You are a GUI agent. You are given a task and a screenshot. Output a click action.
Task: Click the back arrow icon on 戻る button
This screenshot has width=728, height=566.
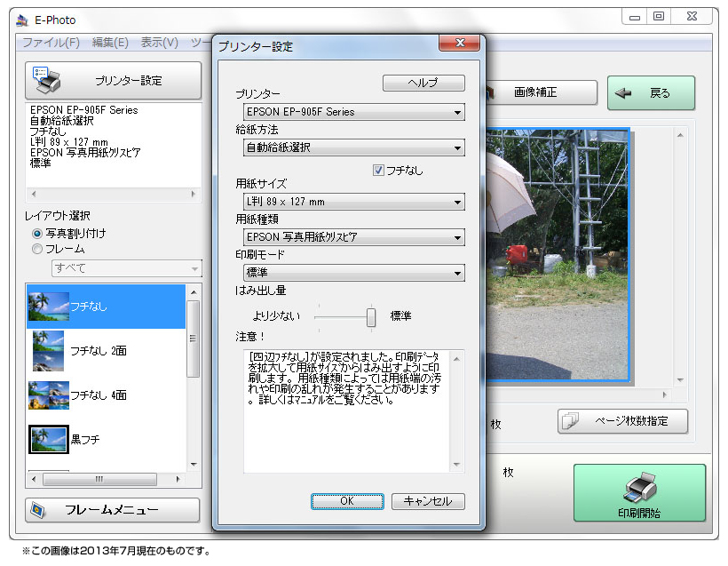(x=623, y=93)
